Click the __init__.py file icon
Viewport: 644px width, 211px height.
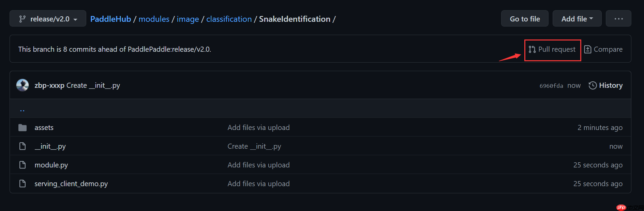[x=23, y=146]
